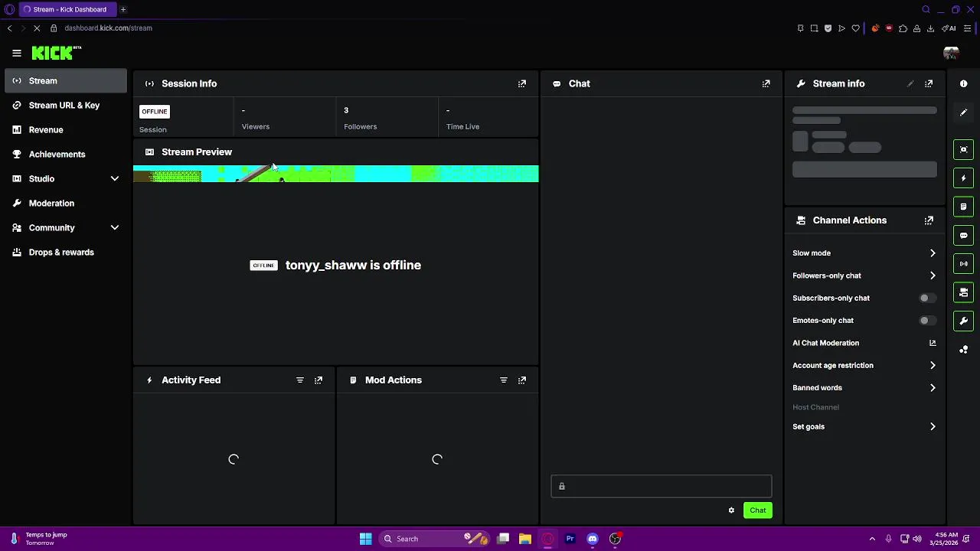This screenshot has height=551, width=980.
Task: Open Discord from the taskbar
Action: click(x=592, y=539)
